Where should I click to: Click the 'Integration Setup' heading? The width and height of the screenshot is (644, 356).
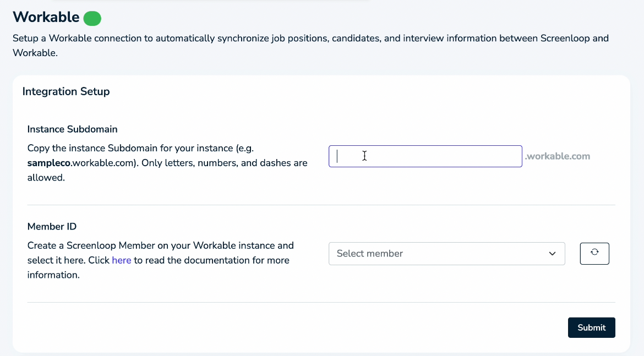coord(66,91)
